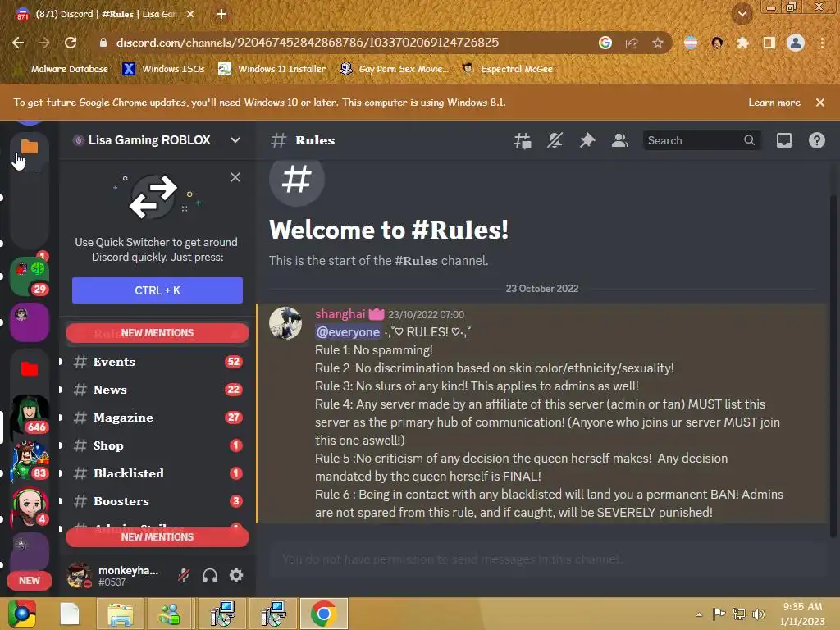Open a new Chrome tab
Viewport: 840px width, 630px height.
click(221, 15)
